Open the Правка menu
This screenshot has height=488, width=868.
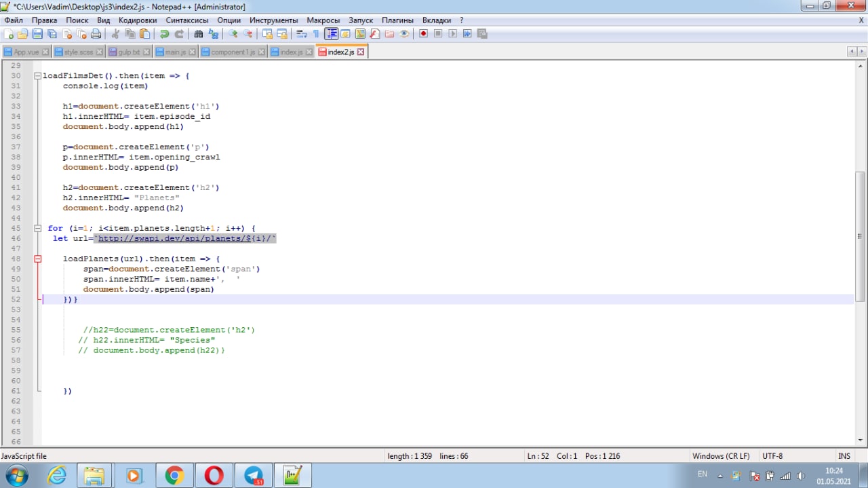tap(45, 20)
